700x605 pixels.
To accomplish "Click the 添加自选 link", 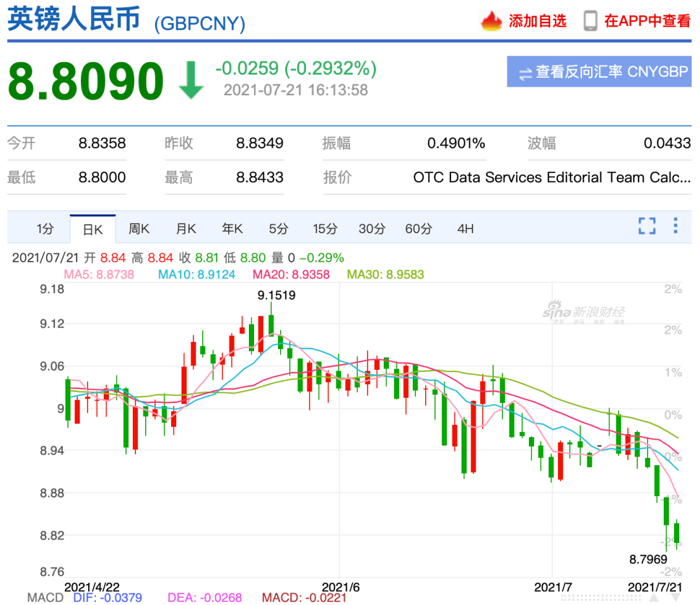I will pos(537,21).
